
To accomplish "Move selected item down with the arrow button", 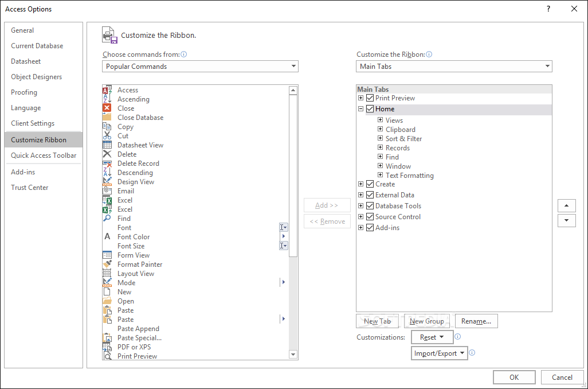I will (567, 220).
